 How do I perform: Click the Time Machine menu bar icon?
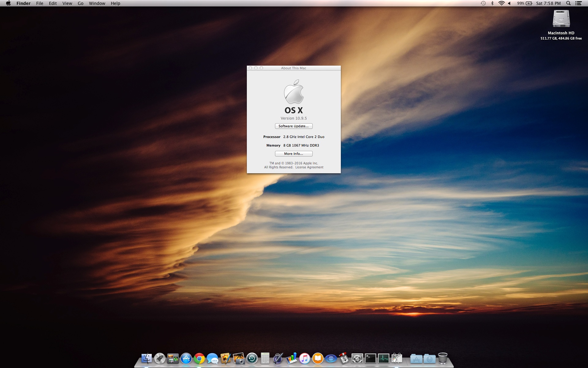483,3
